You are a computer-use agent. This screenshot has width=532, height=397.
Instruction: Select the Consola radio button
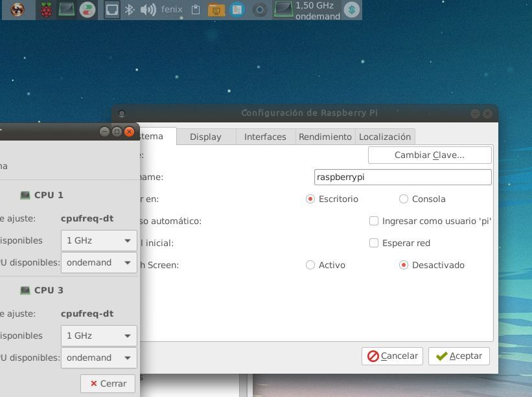(x=404, y=199)
